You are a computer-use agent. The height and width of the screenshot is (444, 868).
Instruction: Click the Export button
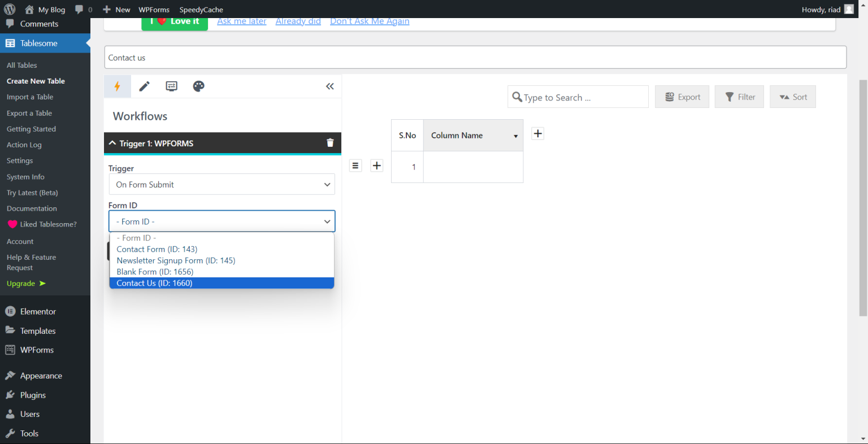682,97
